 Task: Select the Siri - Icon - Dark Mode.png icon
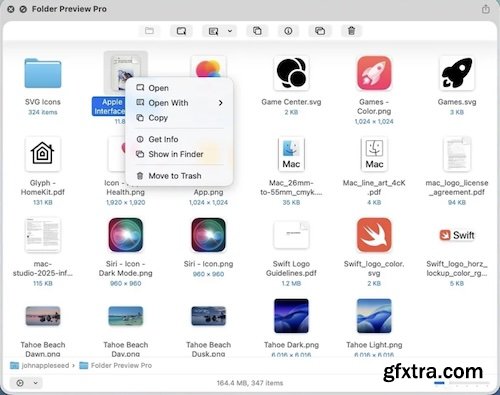126,235
